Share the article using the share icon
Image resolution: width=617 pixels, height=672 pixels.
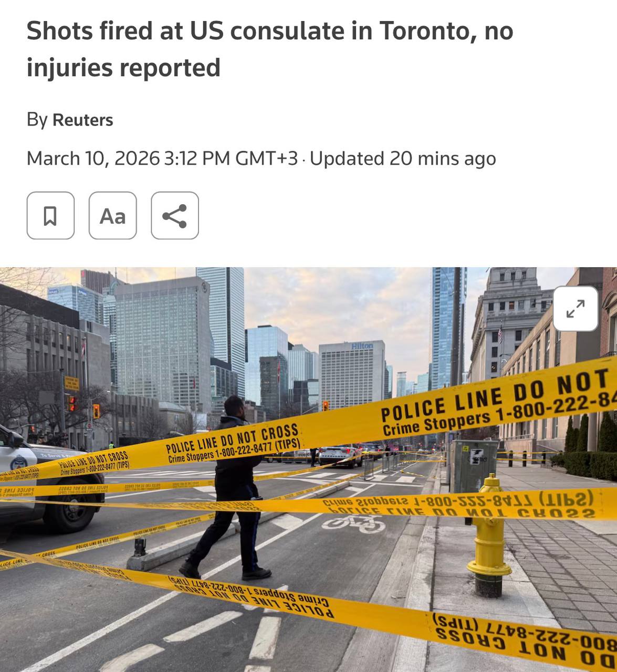click(175, 216)
